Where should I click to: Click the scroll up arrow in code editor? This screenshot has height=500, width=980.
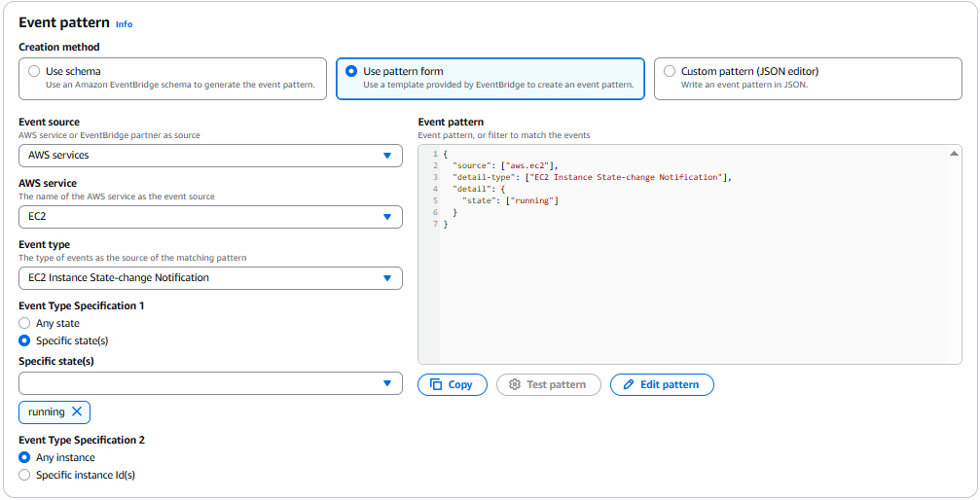pos(954,154)
